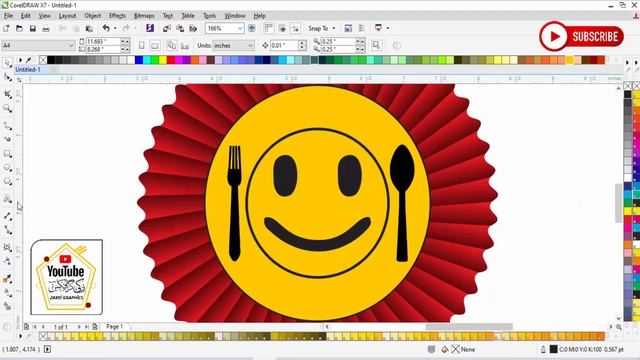Select the Shape tool in toolbox
Screen dimensions: 640x360
[7, 77]
